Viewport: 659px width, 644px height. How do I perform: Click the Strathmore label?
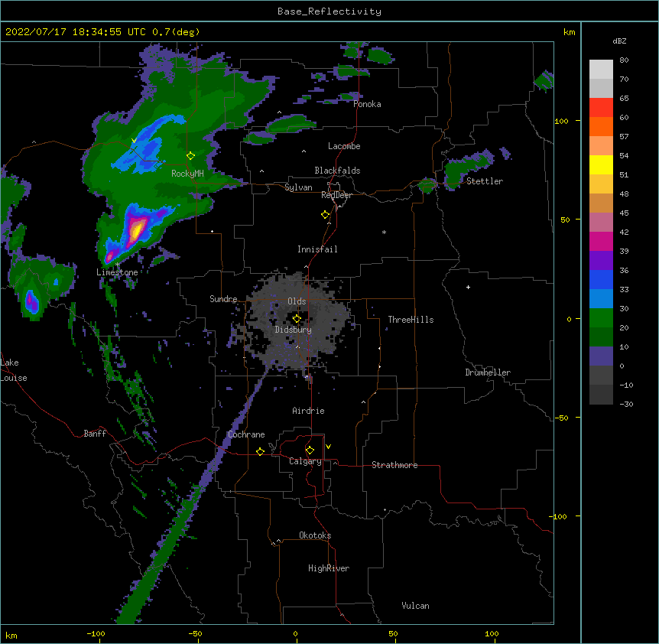coord(394,465)
